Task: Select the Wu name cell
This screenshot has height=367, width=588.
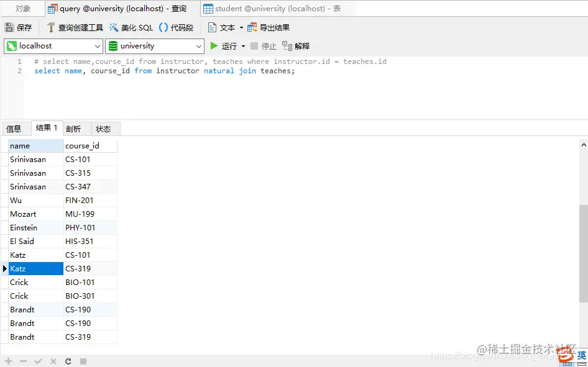Action: (x=36, y=201)
